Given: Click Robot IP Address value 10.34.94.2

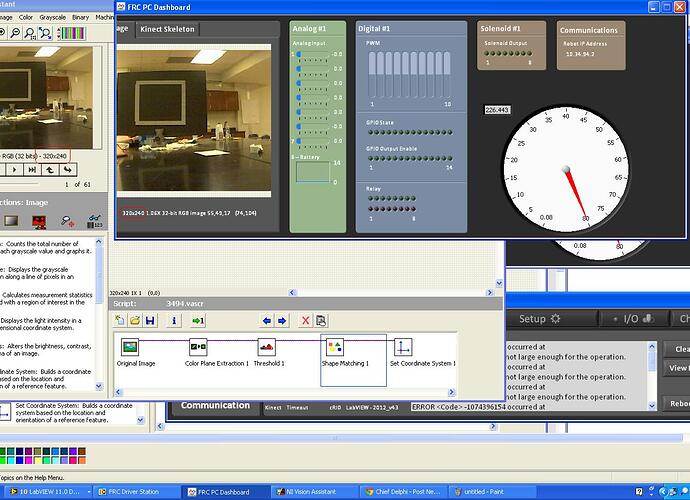Looking at the screenshot, I should [x=580, y=54].
